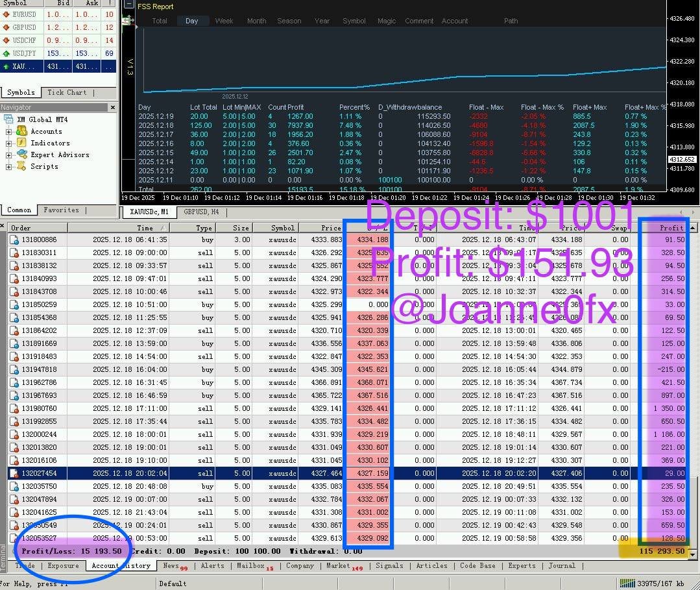Screen dimensions: 700x590
Task: Open Market tab in Terminal
Action: pos(344,567)
